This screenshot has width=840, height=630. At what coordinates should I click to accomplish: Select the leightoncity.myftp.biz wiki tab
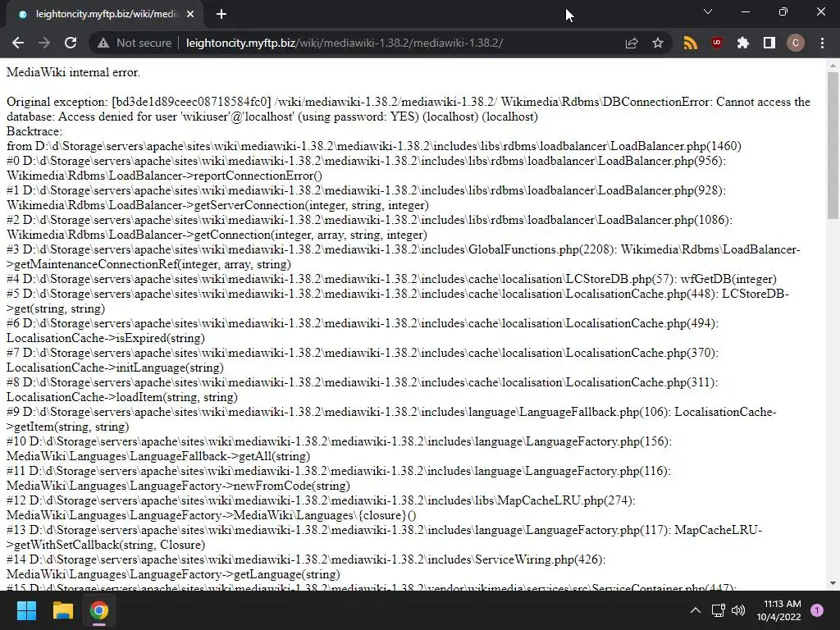[x=105, y=15]
